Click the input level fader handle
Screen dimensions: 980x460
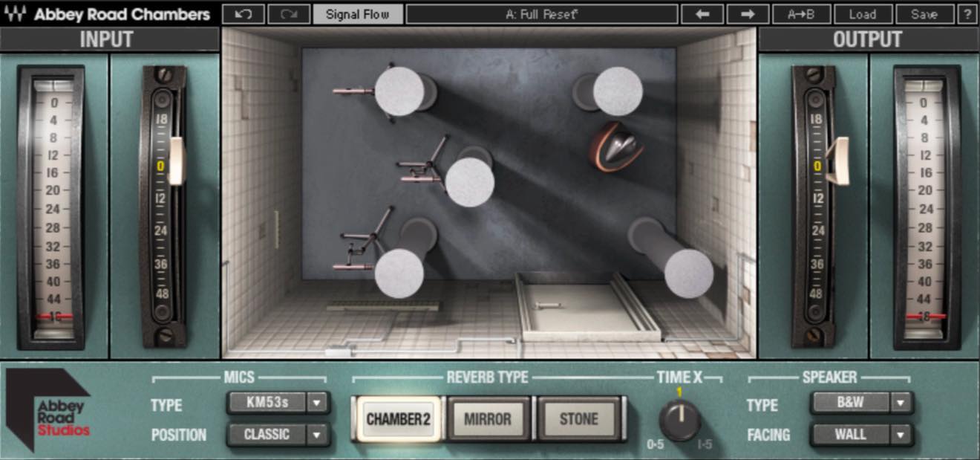click(177, 161)
